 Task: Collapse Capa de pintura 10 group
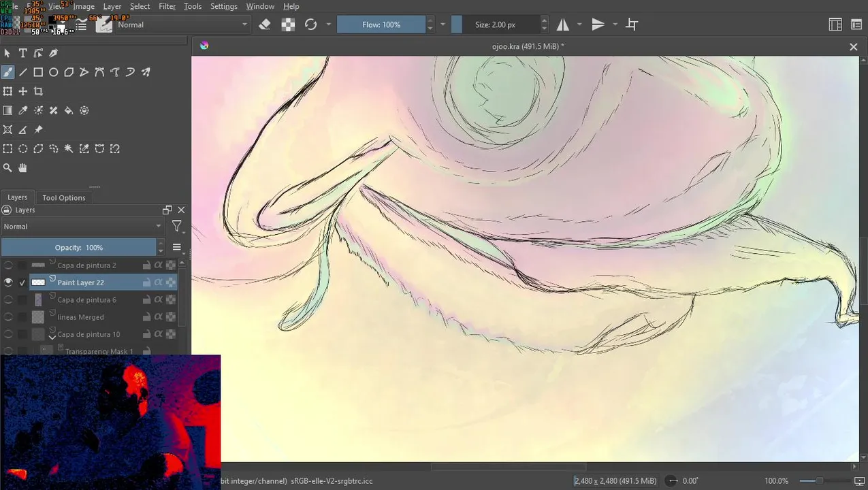(52, 336)
